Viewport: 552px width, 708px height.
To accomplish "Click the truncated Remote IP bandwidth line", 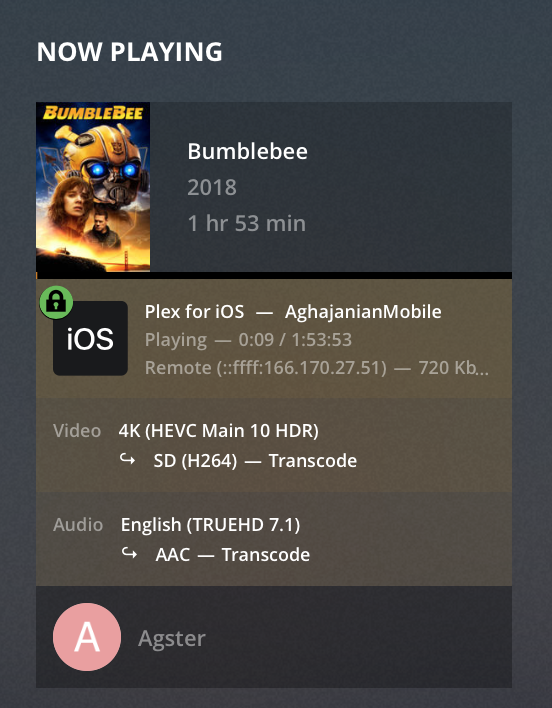I will 316,368.
